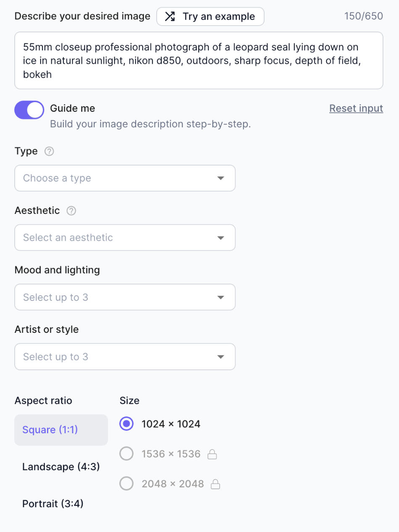This screenshot has width=399, height=532.
Task: Click into the image description text box
Action: click(199, 61)
